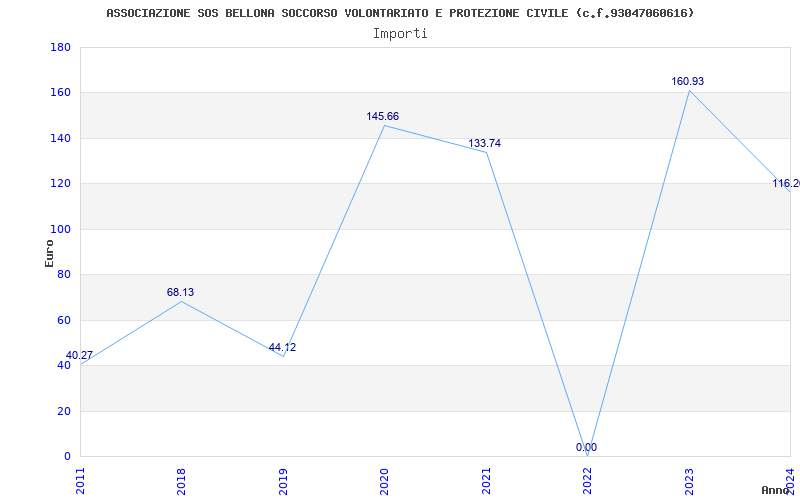Click the 80 y-axis tick label
800x500 pixels.
click(64, 274)
